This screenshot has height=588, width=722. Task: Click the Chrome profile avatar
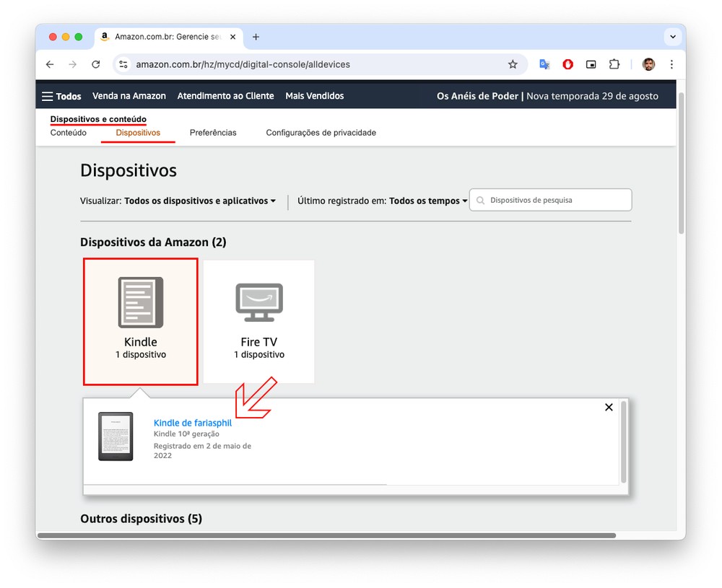click(x=648, y=64)
